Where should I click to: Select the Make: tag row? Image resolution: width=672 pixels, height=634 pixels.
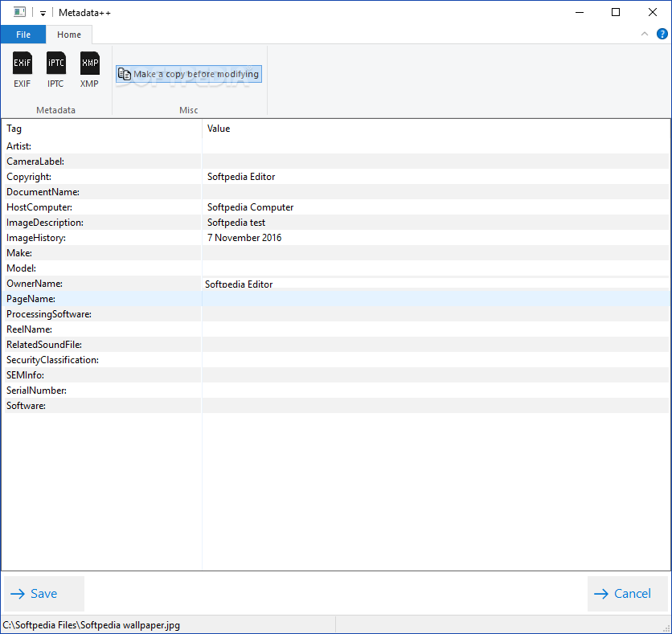point(336,253)
